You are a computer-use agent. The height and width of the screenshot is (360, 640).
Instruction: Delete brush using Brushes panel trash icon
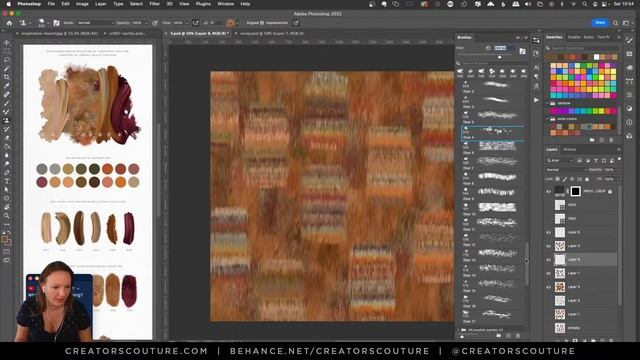(518, 336)
